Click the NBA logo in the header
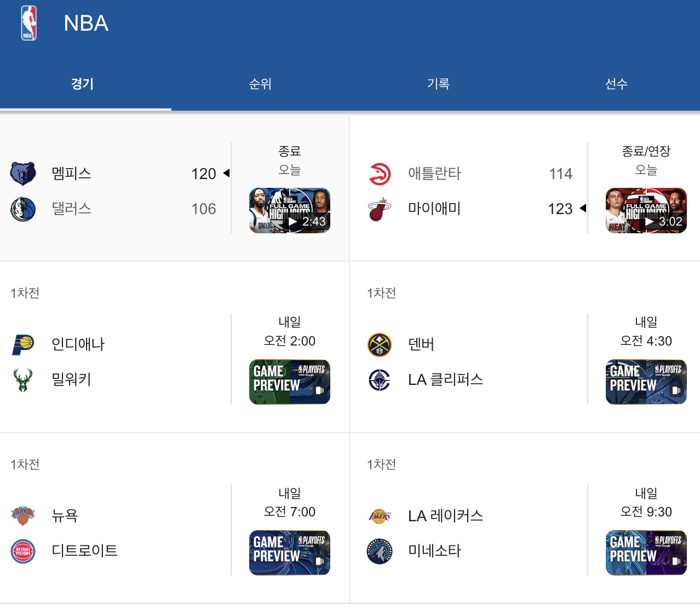This screenshot has width=700, height=610. [28, 23]
